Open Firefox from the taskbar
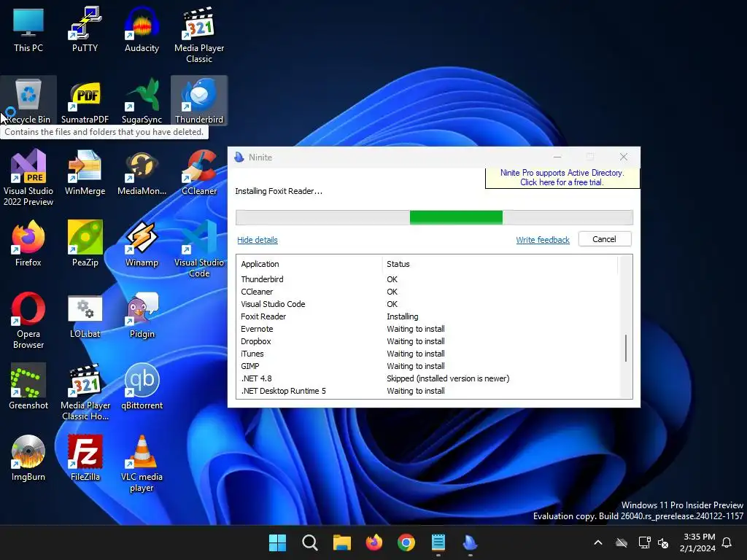The image size is (747, 560). click(374, 542)
